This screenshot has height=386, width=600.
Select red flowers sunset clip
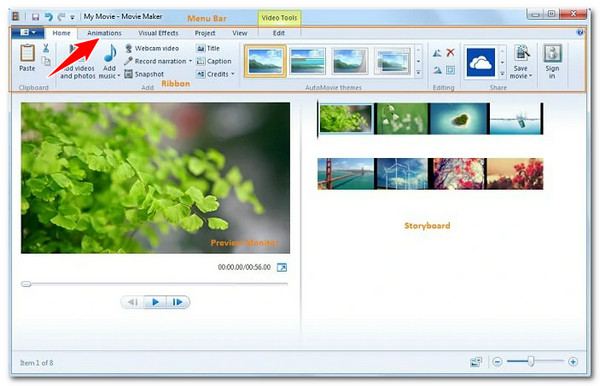tap(515, 174)
